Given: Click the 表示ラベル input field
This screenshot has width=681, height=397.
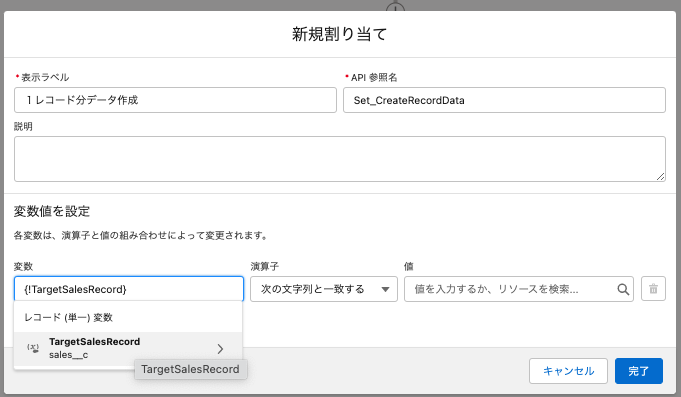Looking at the screenshot, I should pos(175,100).
